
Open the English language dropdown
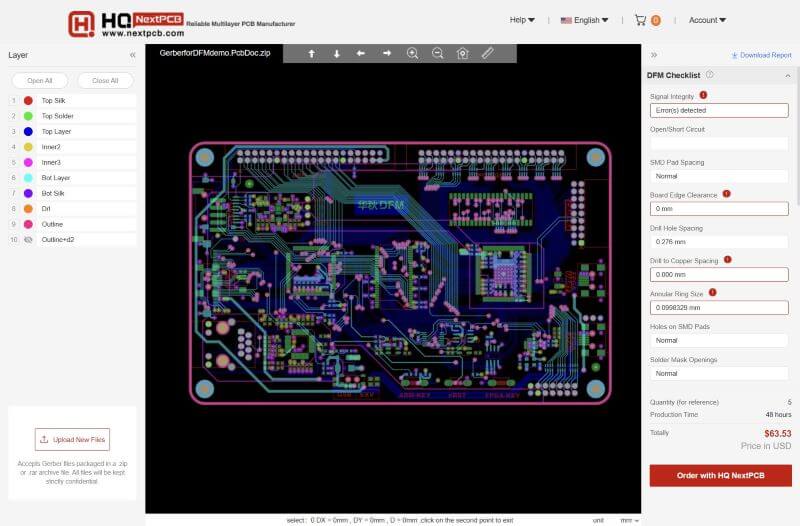[x=584, y=20]
